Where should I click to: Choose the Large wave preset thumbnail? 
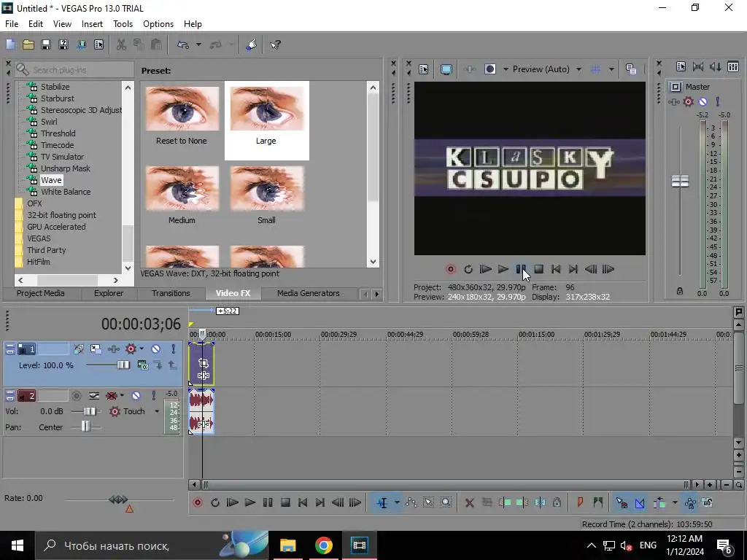267,120
